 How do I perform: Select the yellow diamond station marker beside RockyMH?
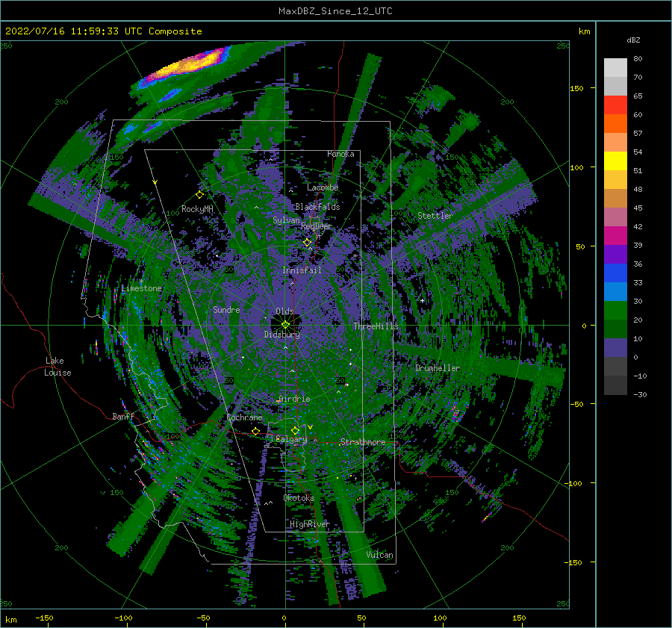(x=199, y=195)
